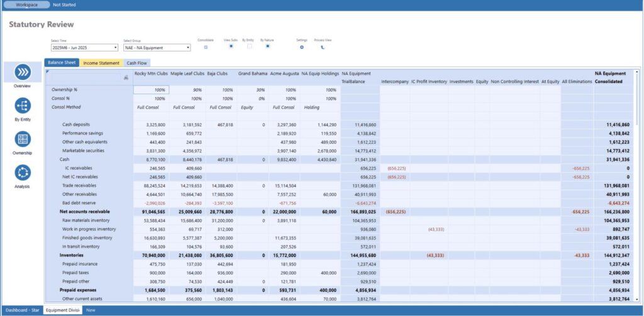This screenshot has width=644, height=316.
Task: Select the Baja Clubs column header
Action: point(217,74)
